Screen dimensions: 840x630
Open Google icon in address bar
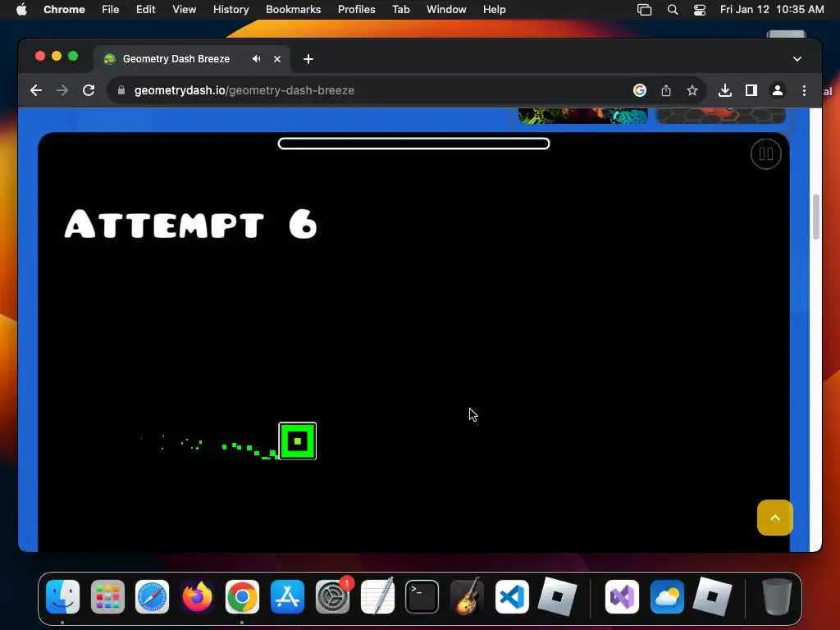(x=640, y=90)
